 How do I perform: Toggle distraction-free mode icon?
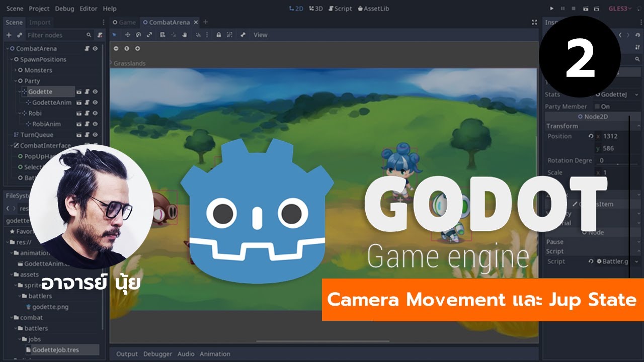point(534,22)
